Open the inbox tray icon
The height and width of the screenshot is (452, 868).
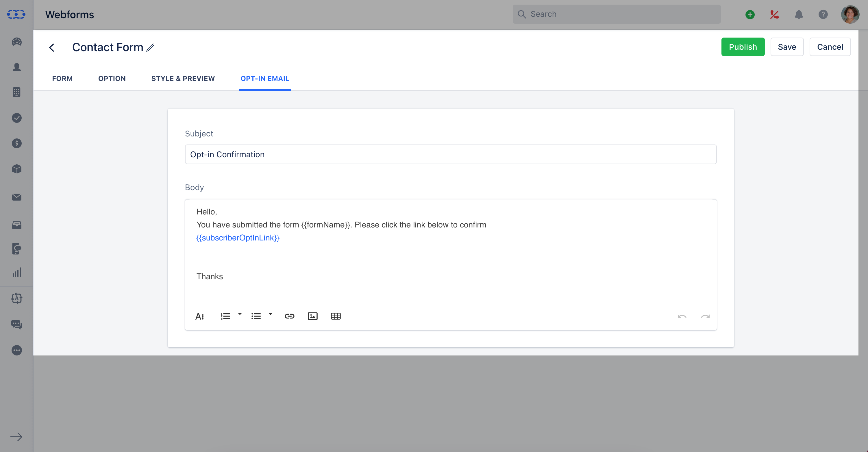[16, 225]
